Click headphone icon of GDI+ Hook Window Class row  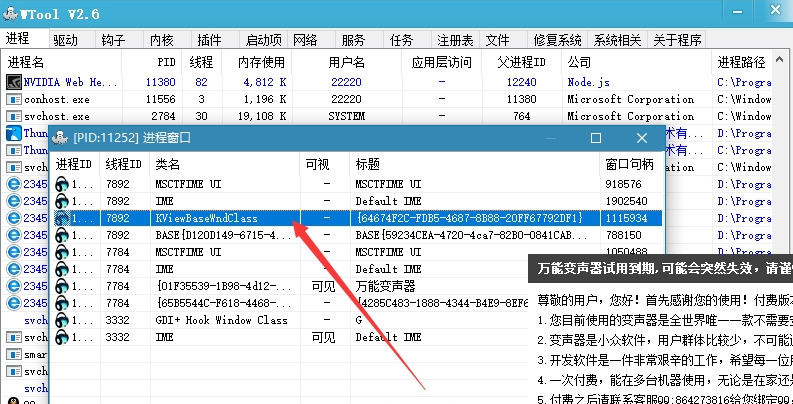(x=62, y=320)
